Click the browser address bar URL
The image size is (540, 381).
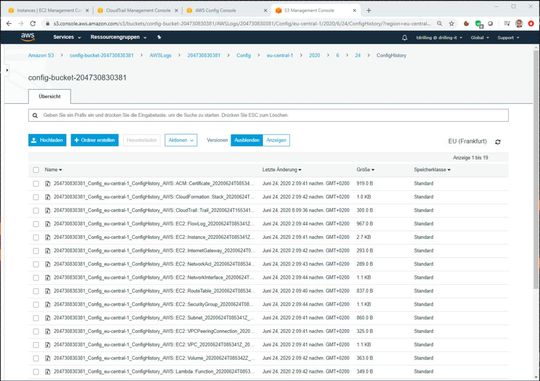click(x=241, y=23)
